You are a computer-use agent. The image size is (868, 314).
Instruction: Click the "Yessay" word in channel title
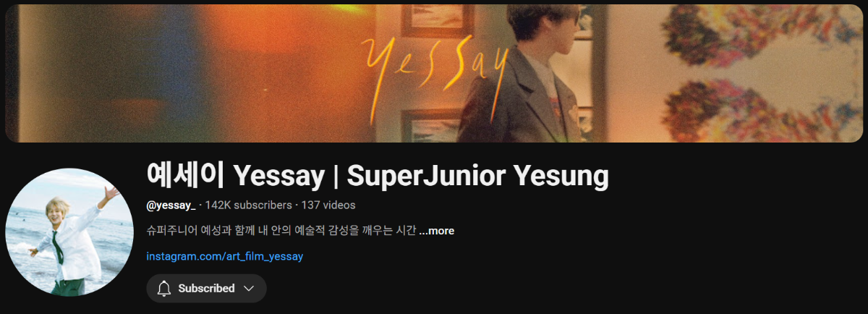click(x=280, y=177)
